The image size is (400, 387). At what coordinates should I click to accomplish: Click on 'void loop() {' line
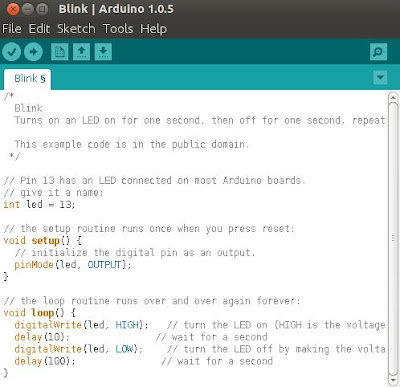coord(40,313)
